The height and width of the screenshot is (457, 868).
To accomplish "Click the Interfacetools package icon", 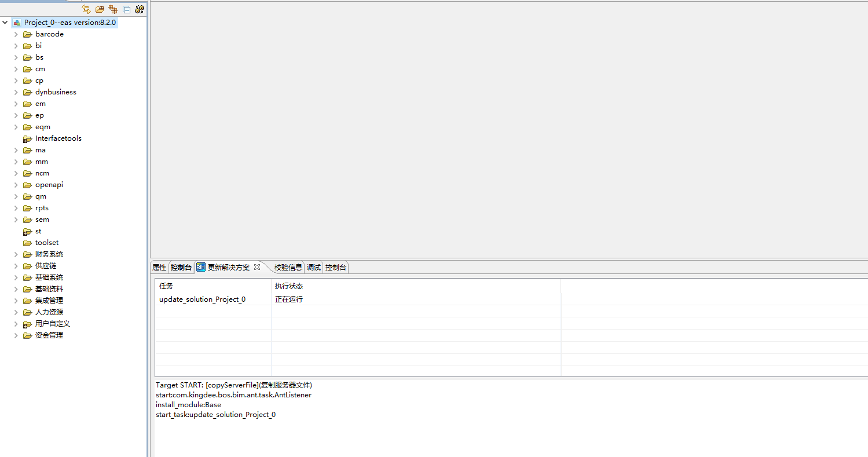I will coord(27,139).
